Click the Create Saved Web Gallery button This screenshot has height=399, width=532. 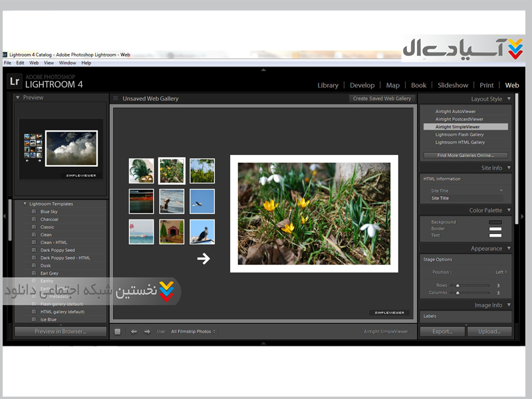382,98
